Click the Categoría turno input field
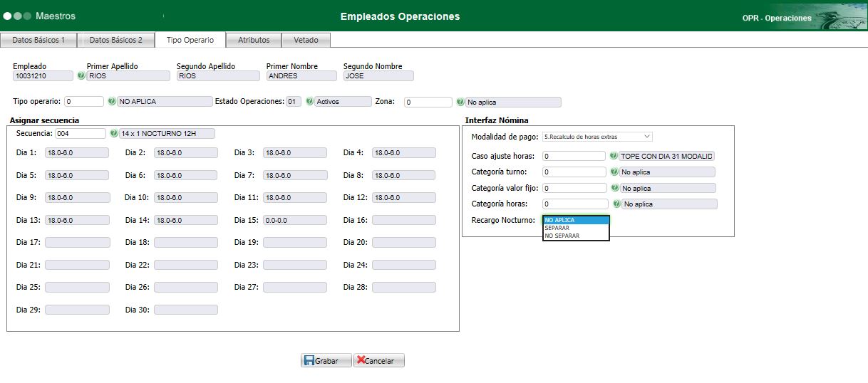868x383 pixels. coord(574,172)
